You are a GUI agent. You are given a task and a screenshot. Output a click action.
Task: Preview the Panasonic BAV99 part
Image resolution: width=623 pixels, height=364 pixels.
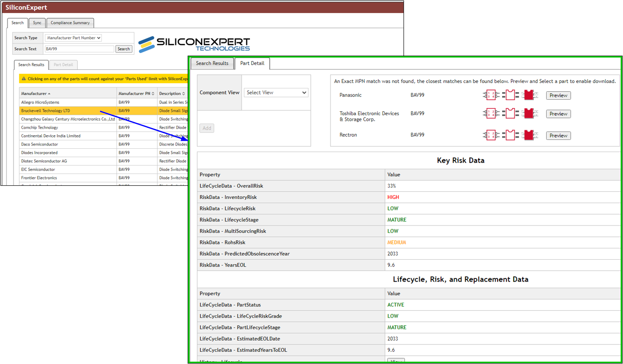(558, 95)
